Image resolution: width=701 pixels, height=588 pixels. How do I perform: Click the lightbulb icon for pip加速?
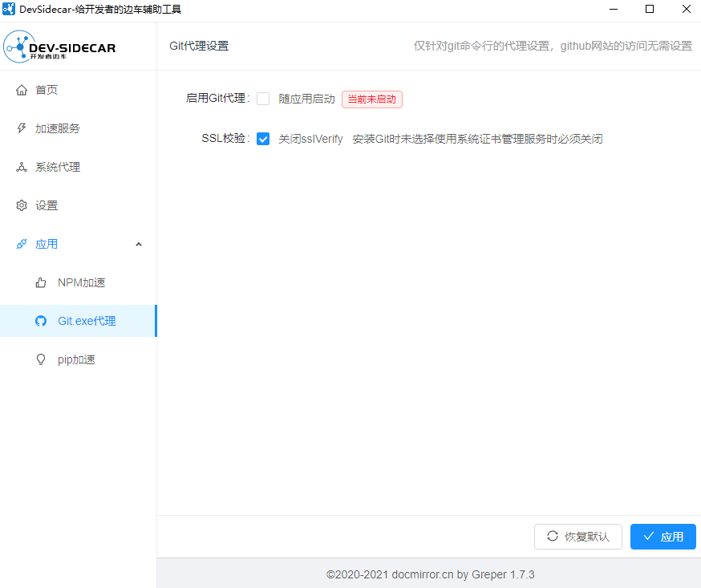pos(41,359)
